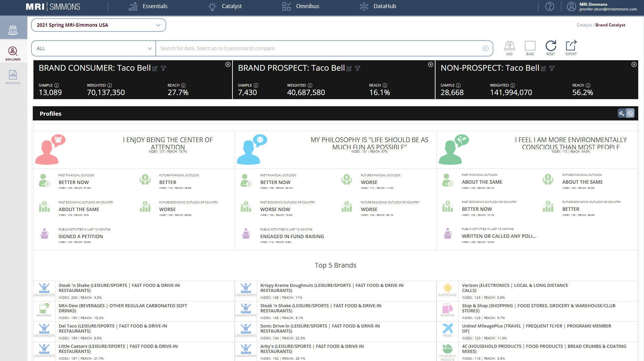Select the I ENJOY BEING THE CENTER OF ATTENTION heading
This screenshot has width=644, height=361.
168,143
